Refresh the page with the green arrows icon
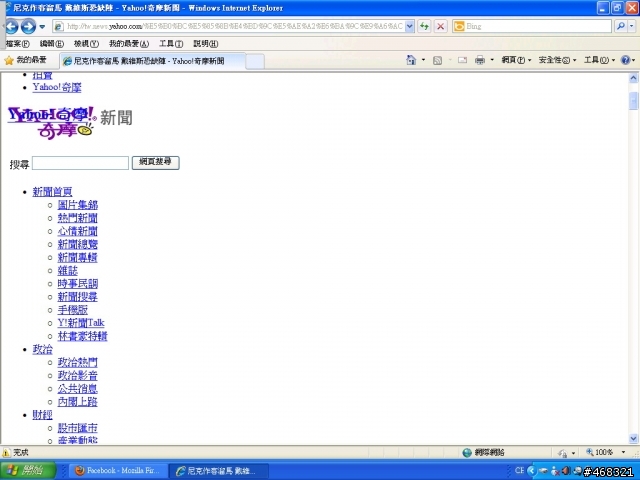 coord(424,27)
